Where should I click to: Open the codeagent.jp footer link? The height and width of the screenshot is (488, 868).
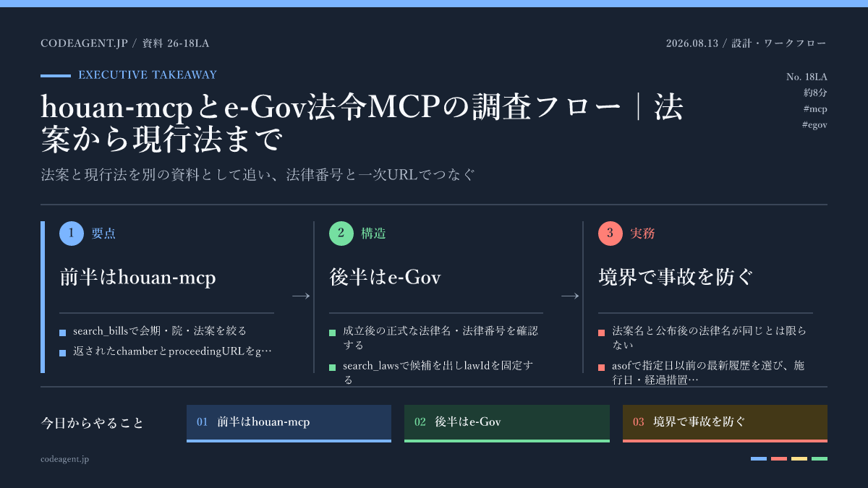tap(65, 458)
